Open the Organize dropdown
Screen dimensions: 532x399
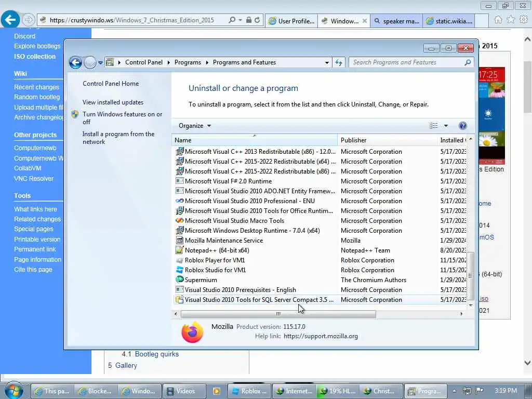[195, 126]
